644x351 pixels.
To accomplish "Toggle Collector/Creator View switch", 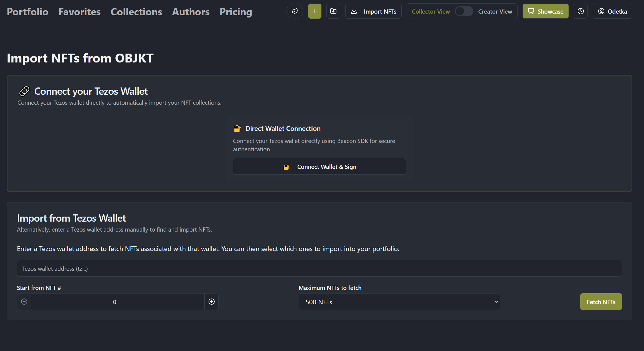I will tap(464, 11).
